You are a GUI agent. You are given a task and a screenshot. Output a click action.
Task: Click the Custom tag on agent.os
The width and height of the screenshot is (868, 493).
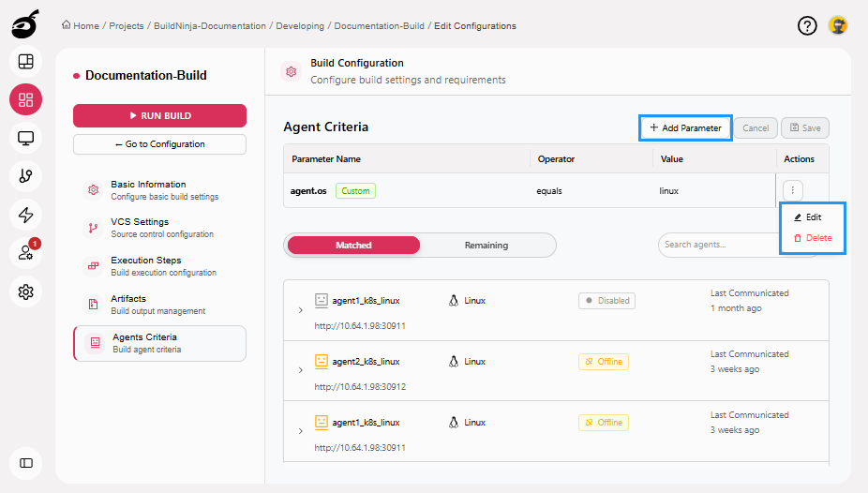point(355,191)
